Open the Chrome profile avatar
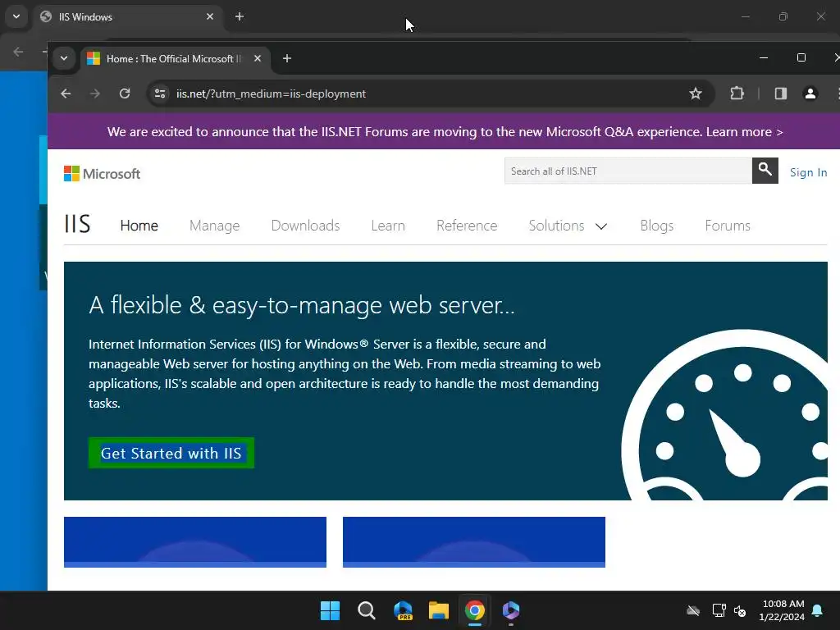 810,94
